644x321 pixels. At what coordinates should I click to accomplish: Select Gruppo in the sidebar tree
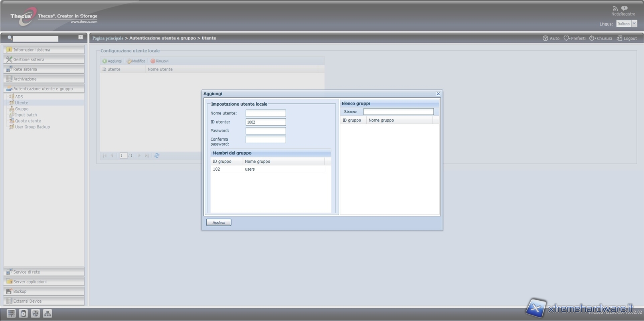(x=22, y=109)
